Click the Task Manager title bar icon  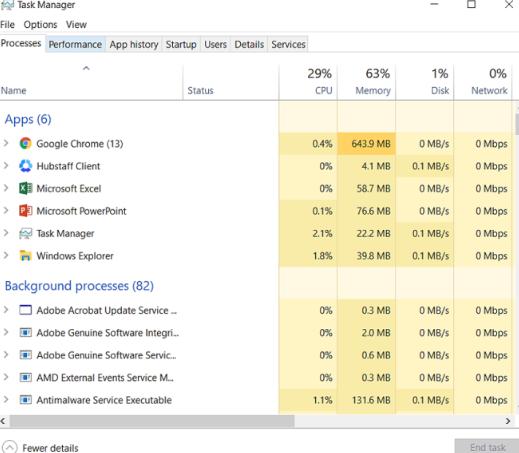(x=7, y=5)
